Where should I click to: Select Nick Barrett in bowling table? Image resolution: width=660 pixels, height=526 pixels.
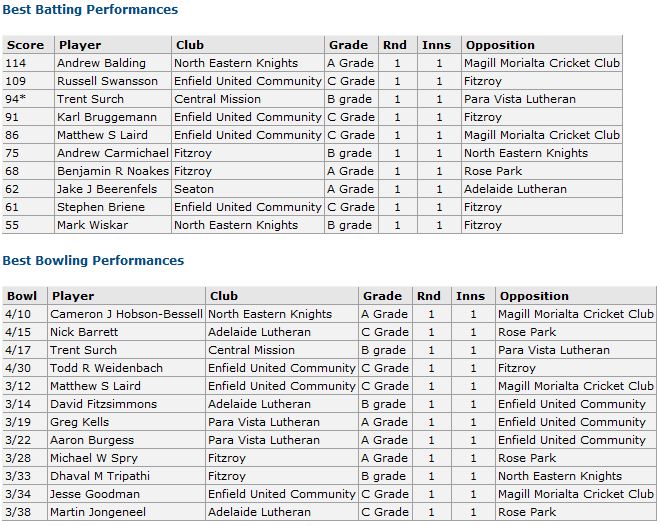pyautogui.click(x=84, y=332)
